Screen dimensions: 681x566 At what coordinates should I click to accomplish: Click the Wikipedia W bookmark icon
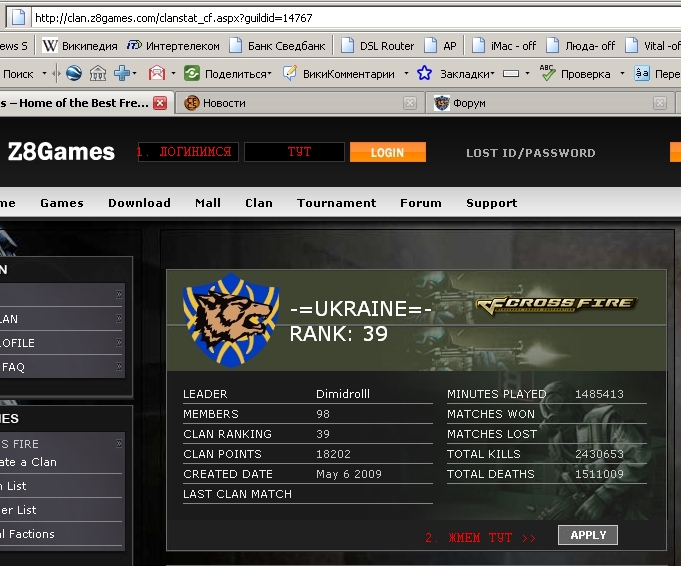point(50,46)
